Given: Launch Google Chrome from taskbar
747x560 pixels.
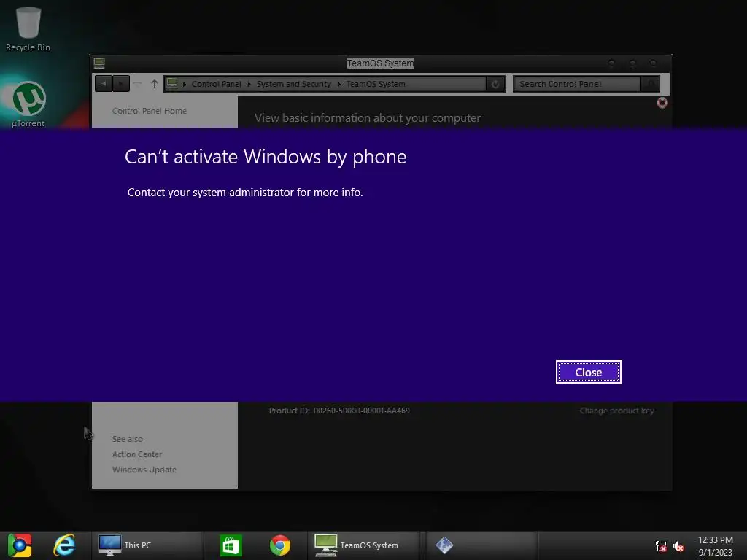Looking at the screenshot, I should (279, 545).
